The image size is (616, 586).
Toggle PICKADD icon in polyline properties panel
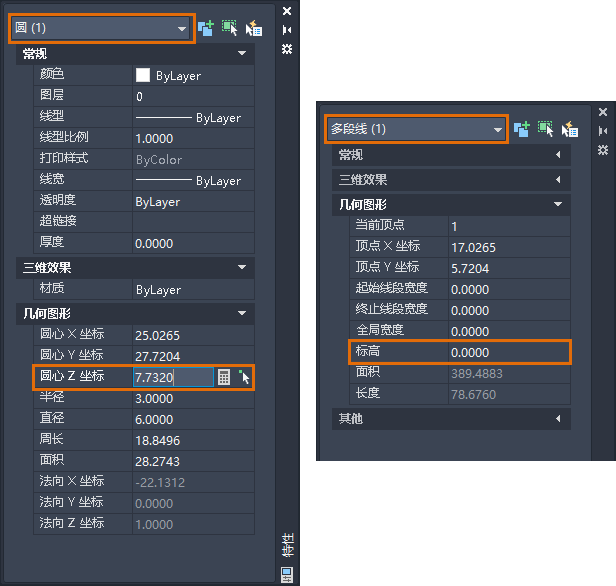pos(522,129)
